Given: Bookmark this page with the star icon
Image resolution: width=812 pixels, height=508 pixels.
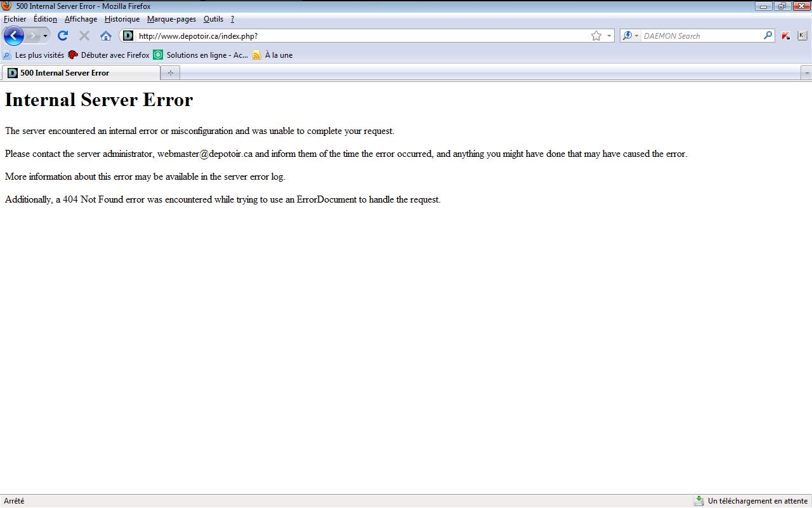Looking at the screenshot, I should click(x=596, y=36).
